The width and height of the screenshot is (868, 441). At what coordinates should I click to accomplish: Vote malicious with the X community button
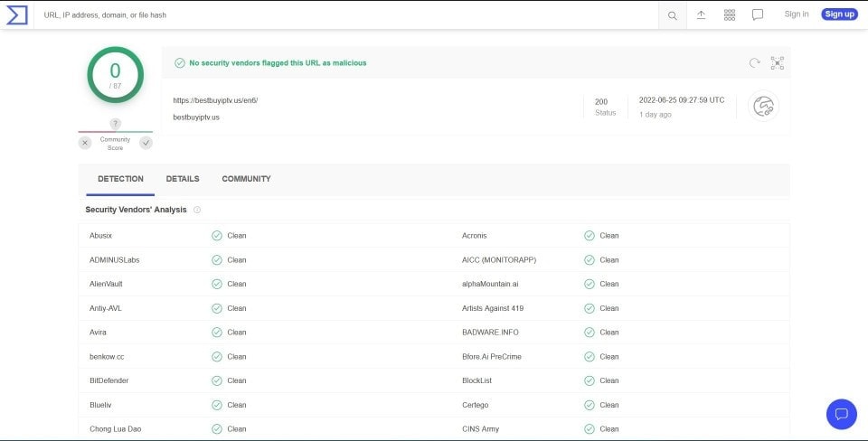tap(85, 143)
